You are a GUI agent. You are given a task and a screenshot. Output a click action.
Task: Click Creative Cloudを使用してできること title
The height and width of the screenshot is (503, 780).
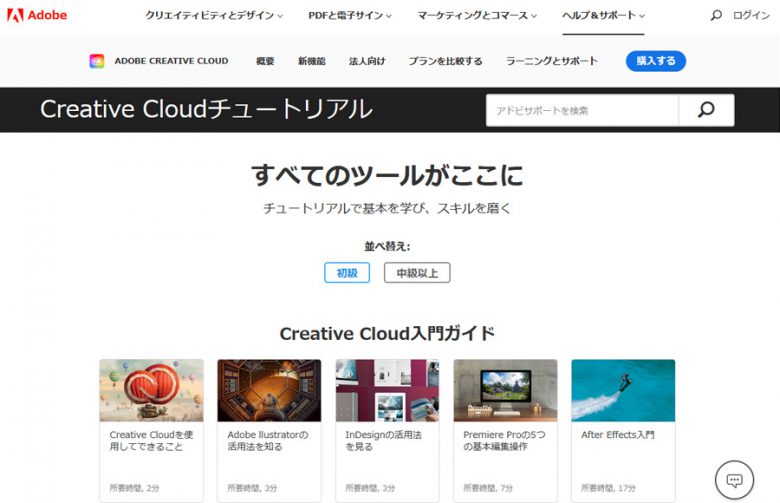pyautogui.click(x=151, y=440)
